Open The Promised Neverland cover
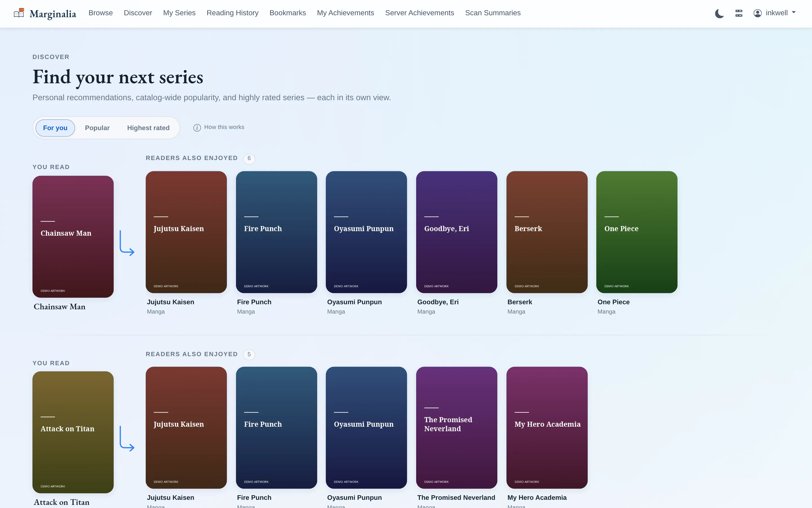 point(457,427)
